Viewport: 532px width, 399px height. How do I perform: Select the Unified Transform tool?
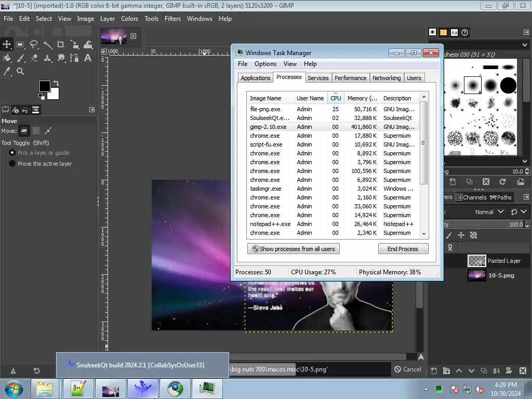(74, 44)
